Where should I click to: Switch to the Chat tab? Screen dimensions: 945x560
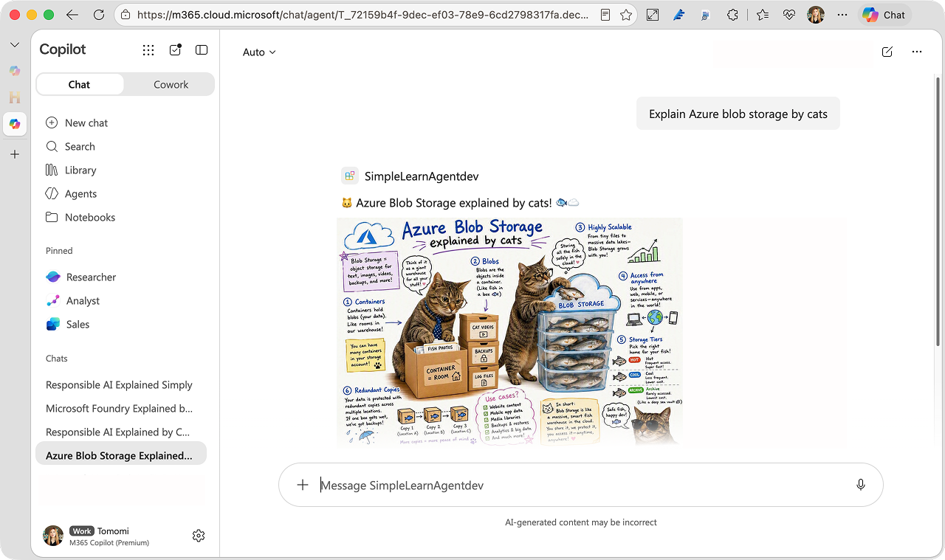pos(79,84)
